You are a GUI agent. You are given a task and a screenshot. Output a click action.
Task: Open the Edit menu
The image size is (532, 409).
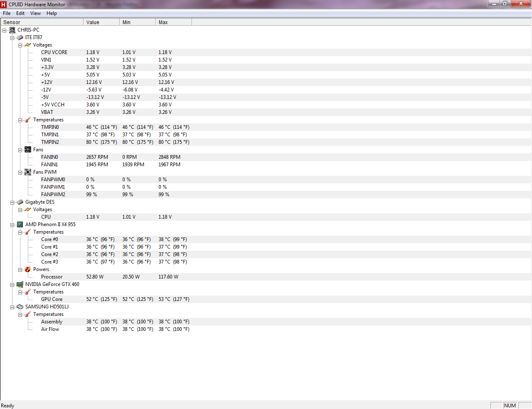point(20,13)
